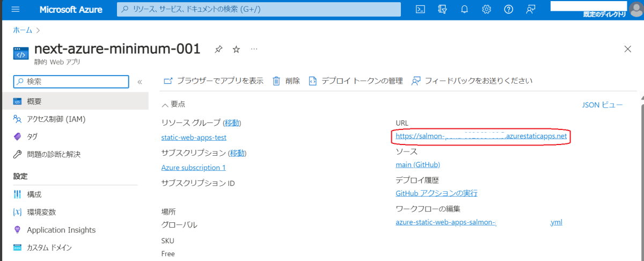Click 移動 link next to サブスクリプション
The image size is (644, 261).
pyautogui.click(x=237, y=153)
